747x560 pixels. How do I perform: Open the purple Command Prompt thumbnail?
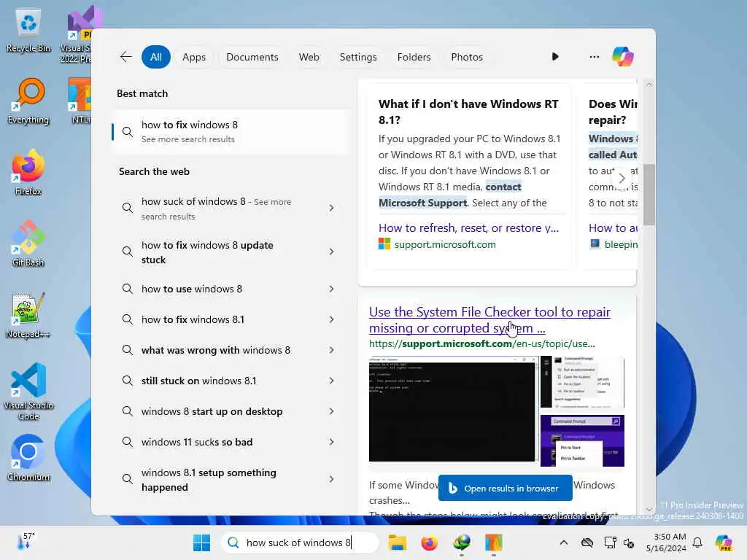pyautogui.click(x=582, y=441)
